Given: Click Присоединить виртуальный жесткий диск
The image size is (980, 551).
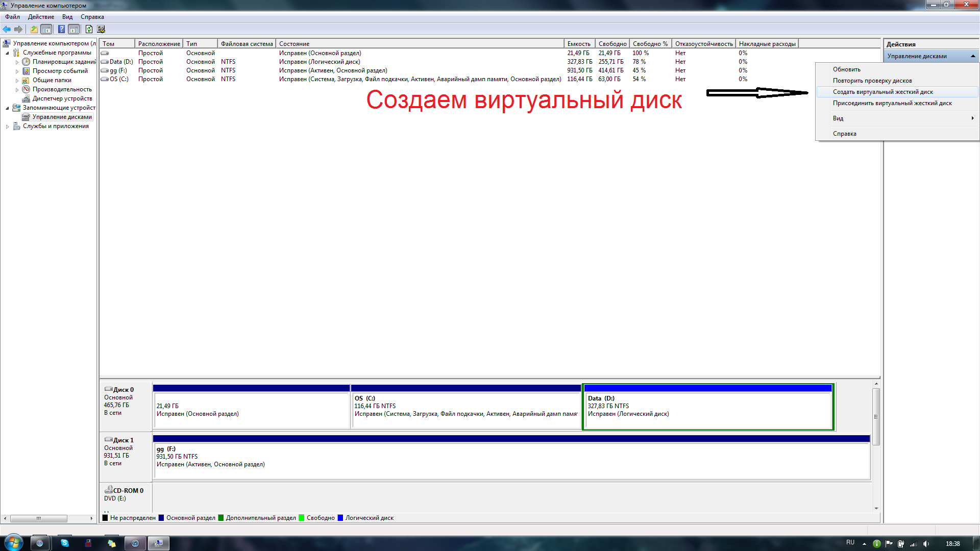Looking at the screenshot, I should coord(892,103).
